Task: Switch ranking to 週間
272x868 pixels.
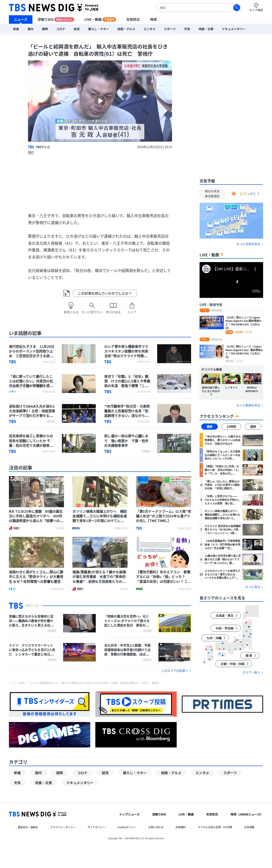Action: coord(253,427)
